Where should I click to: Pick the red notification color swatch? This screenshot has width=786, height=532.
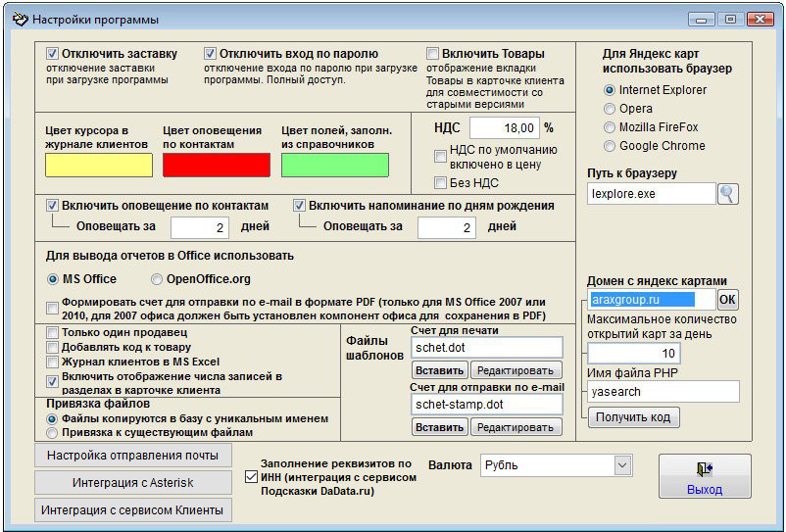click(x=217, y=166)
